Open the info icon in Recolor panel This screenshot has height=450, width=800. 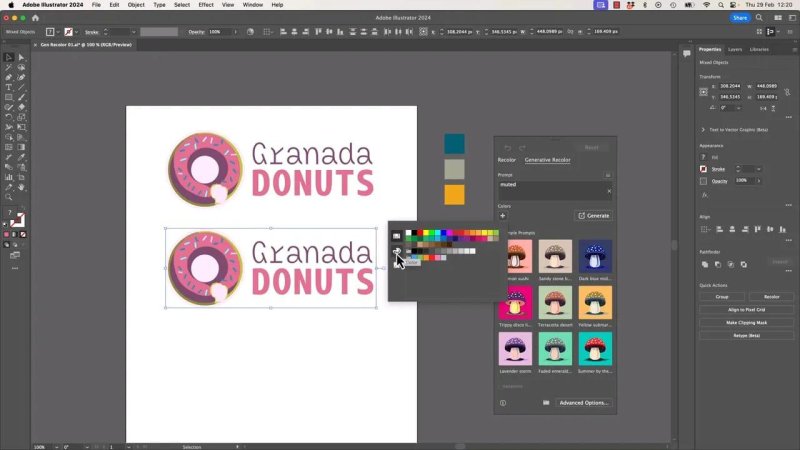(503, 403)
